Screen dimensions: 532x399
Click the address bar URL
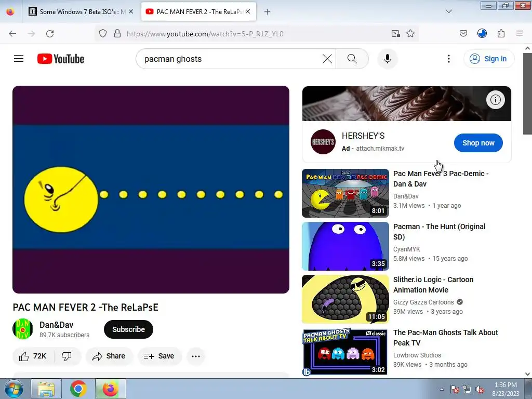point(205,34)
